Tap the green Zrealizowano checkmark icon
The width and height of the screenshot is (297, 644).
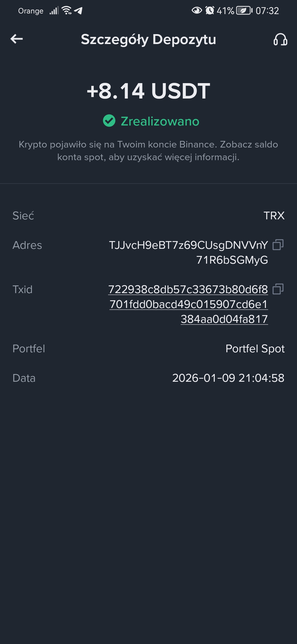109,121
